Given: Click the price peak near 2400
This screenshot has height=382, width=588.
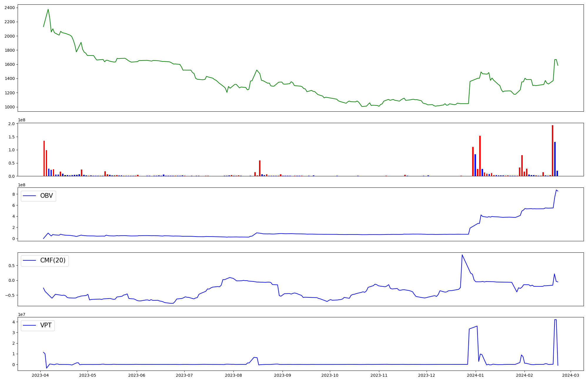Looking at the screenshot, I should click(48, 9).
